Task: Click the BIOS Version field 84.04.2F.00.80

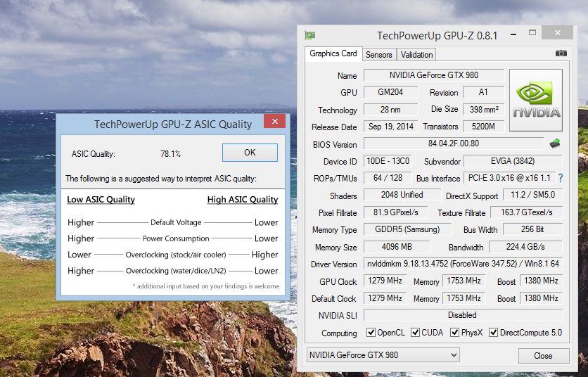Action: (454, 143)
